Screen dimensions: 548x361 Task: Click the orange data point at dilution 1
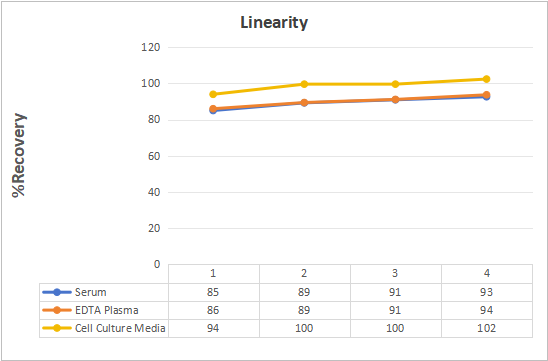click(x=213, y=109)
